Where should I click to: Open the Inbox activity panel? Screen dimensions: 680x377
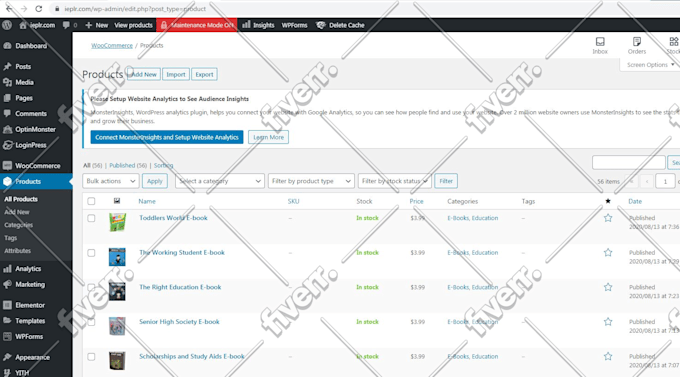click(x=600, y=46)
